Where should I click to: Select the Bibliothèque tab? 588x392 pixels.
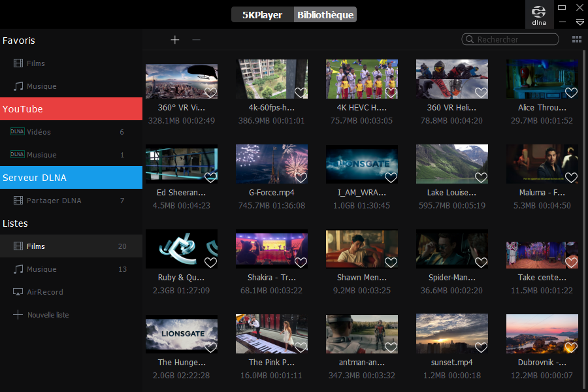325,14
